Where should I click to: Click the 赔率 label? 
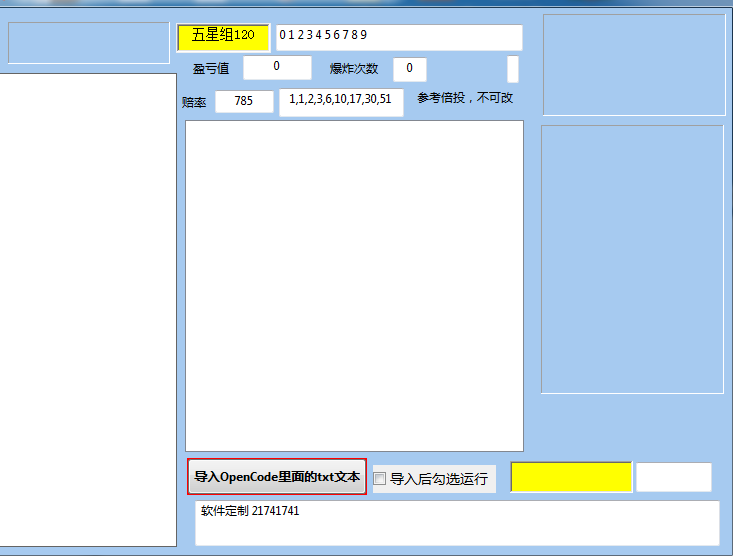pos(194,102)
